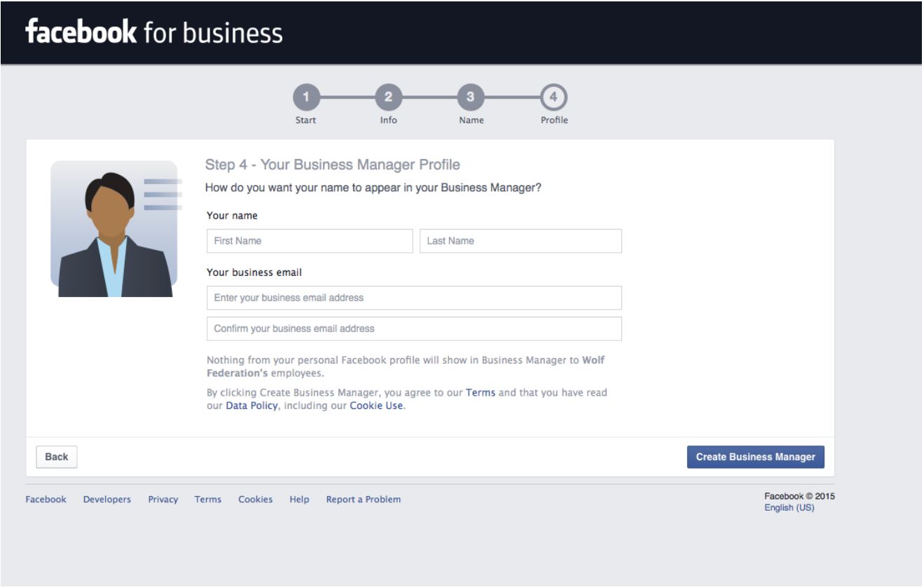Viewport: 924px width, 587px height.
Task: Click the 'Your business email' label
Action: pyautogui.click(x=254, y=272)
